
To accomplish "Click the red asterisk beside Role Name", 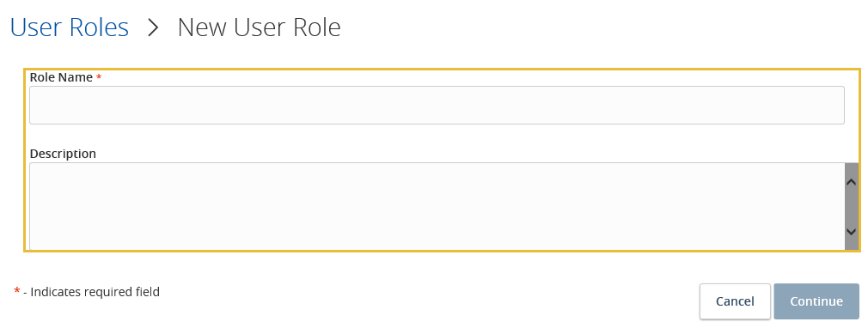I will point(99,77).
